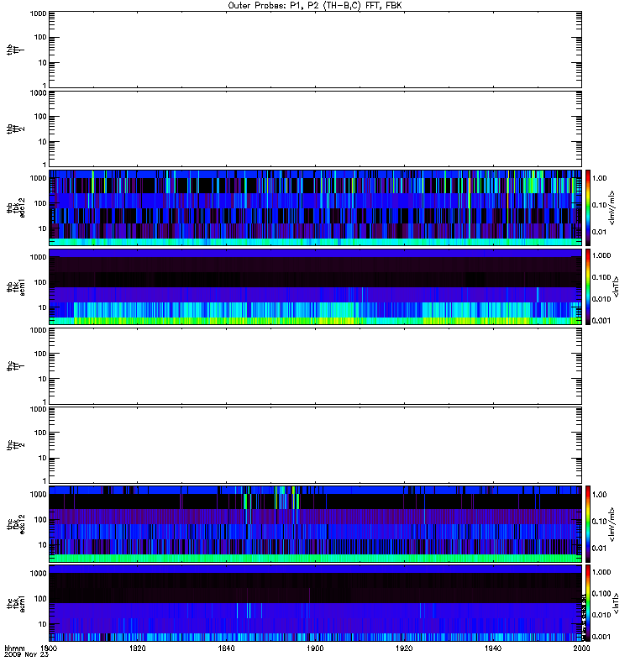Select the empty thb fff 2 panel
The height and width of the screenshot is (672, 630).
pos(315,129)
